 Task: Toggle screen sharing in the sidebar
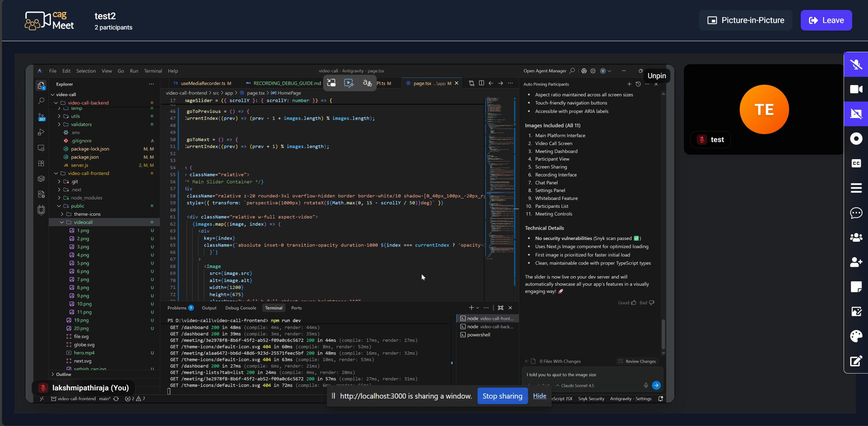(x=856, y=114)
